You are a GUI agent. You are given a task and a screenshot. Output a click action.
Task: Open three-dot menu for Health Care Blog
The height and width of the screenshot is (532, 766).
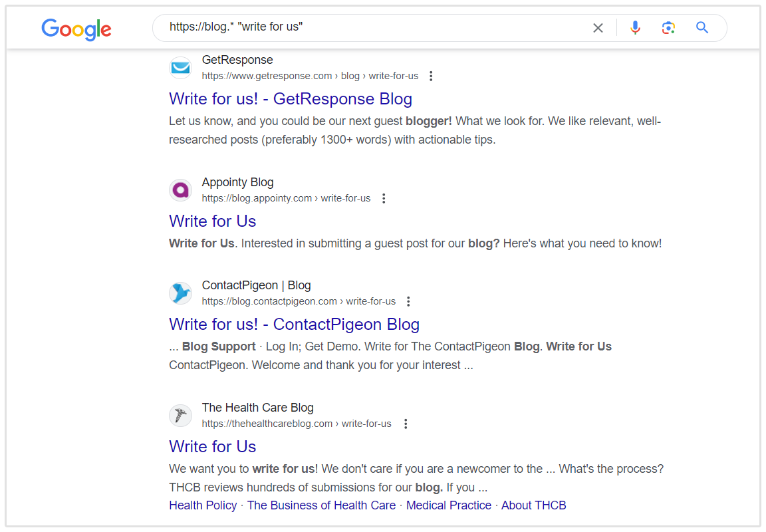pos(406,424)
